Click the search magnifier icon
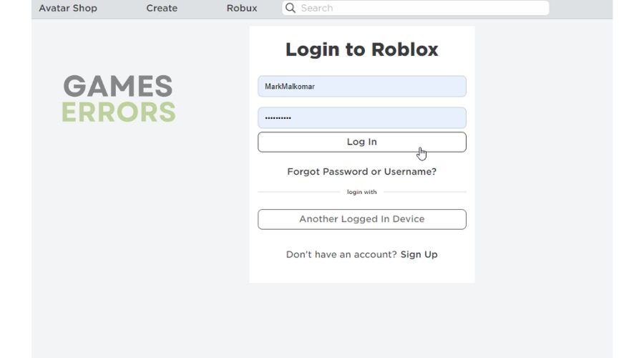The image size is (644, 358). (291, 8)
